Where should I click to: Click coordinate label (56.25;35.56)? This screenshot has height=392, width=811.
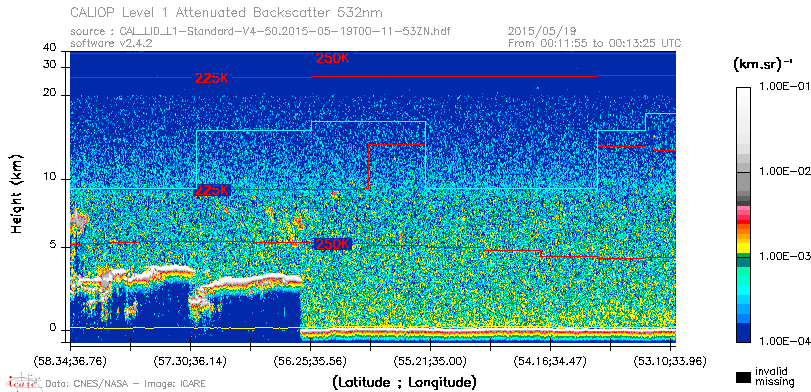[x=310, y=360]
